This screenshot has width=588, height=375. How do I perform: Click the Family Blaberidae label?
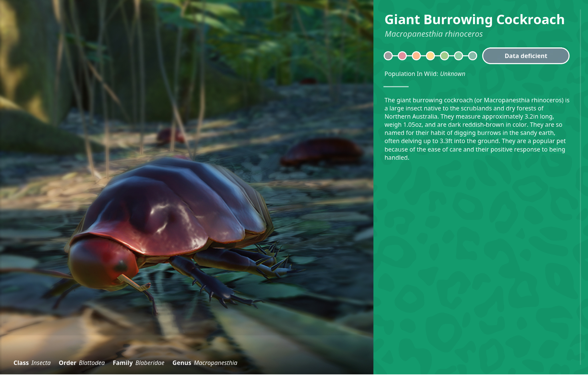click(x=139, y=363)
